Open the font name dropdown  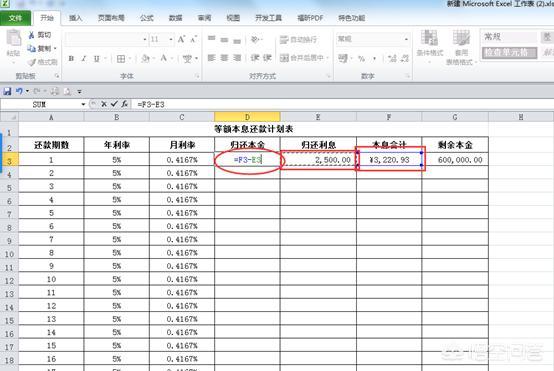pyautogui.click(x=145, y=39)
